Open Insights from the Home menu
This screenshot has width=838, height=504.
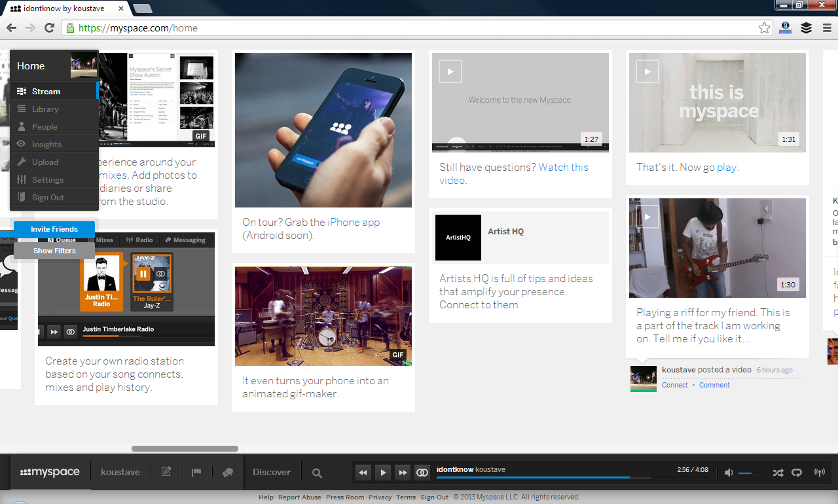coord(54,144)
